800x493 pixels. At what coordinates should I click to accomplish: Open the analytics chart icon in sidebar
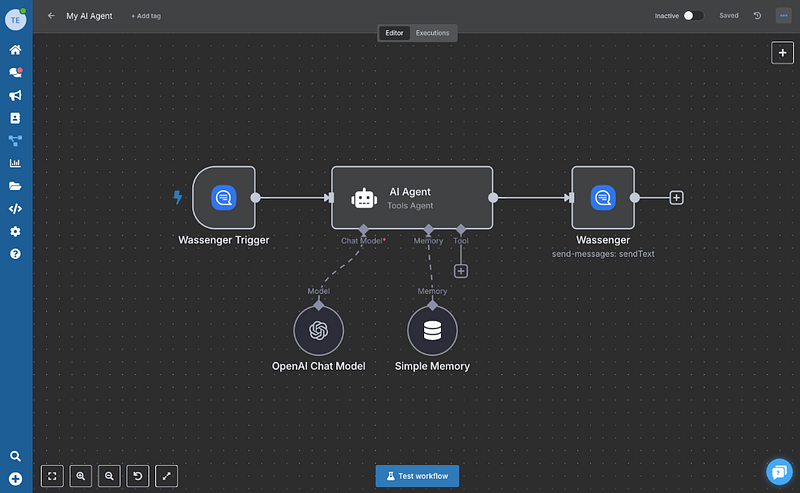tap(15, 164)
